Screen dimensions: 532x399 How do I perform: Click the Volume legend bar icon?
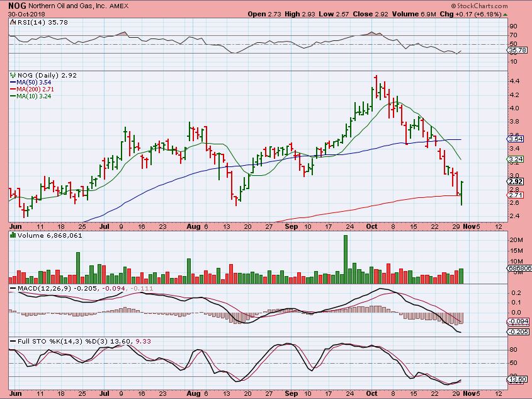click(x=13, y=235)
